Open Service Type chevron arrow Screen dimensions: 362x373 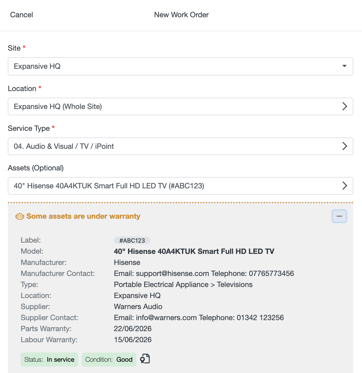(x=345, y=146)
